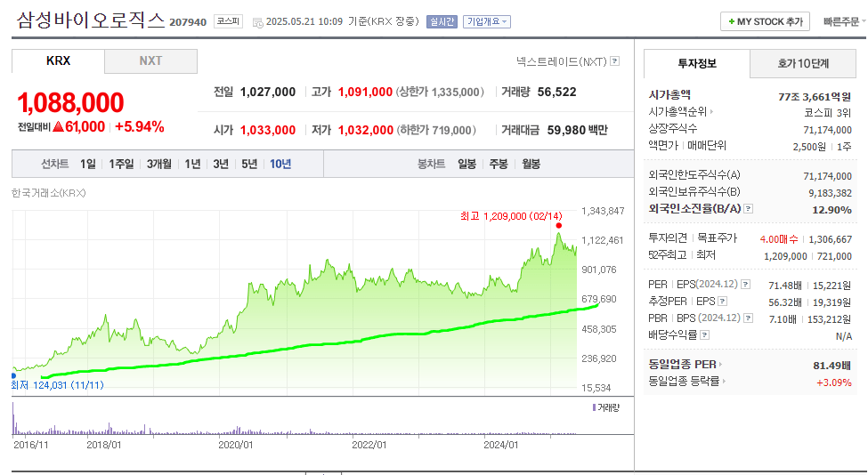Click the 최고 1,209,000 (02/14) label
The width and height of the screenshot is (868, 475).
point(511,216)
